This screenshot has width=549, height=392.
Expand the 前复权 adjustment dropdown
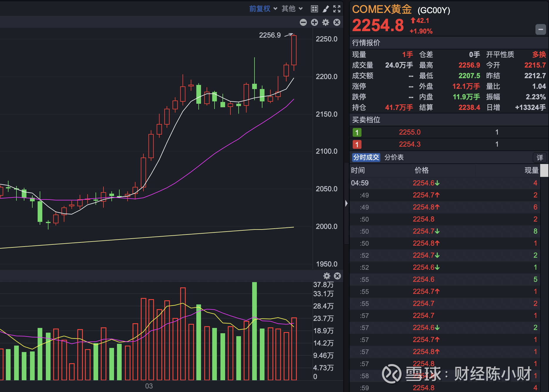pyautogui.click(x=275, y=9)
